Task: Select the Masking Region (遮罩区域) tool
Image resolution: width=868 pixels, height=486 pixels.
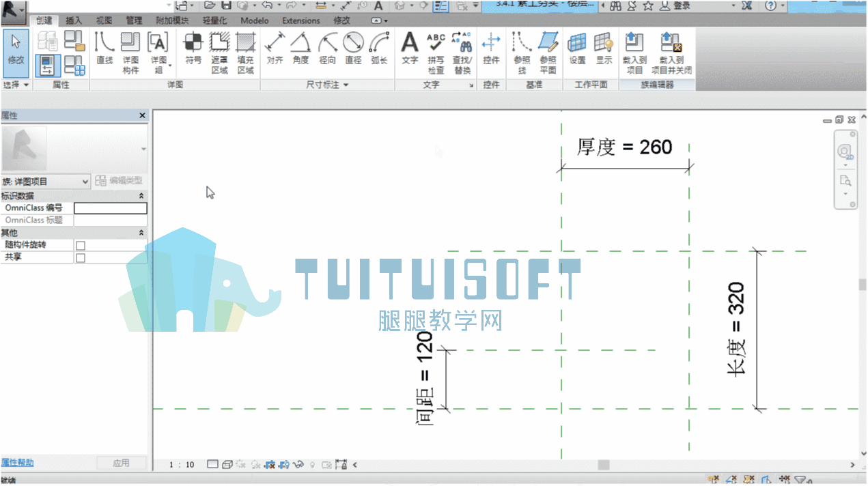Action: pyautogui.click(x=219, y=53)
